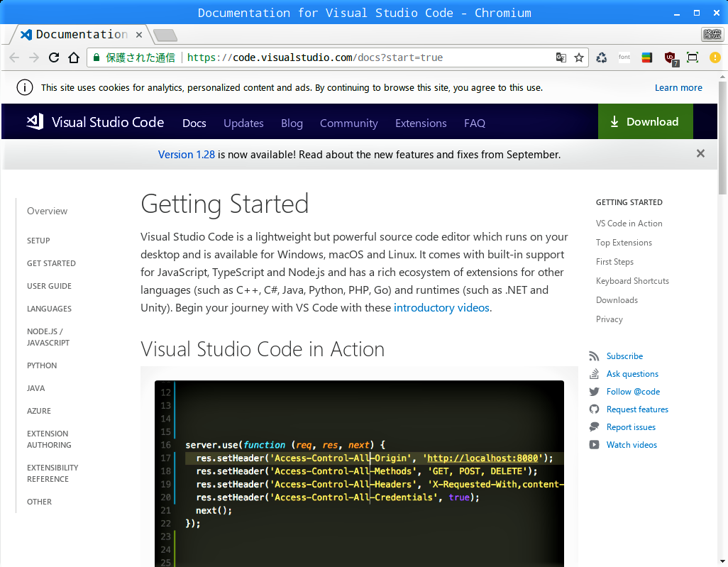Open the Community navigation item
728x567 pixels.
click(348, 123)
